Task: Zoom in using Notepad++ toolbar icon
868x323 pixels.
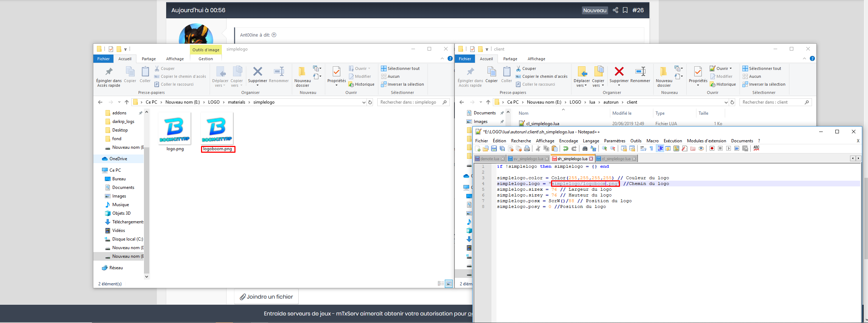Action: click(x=605, y=148)
